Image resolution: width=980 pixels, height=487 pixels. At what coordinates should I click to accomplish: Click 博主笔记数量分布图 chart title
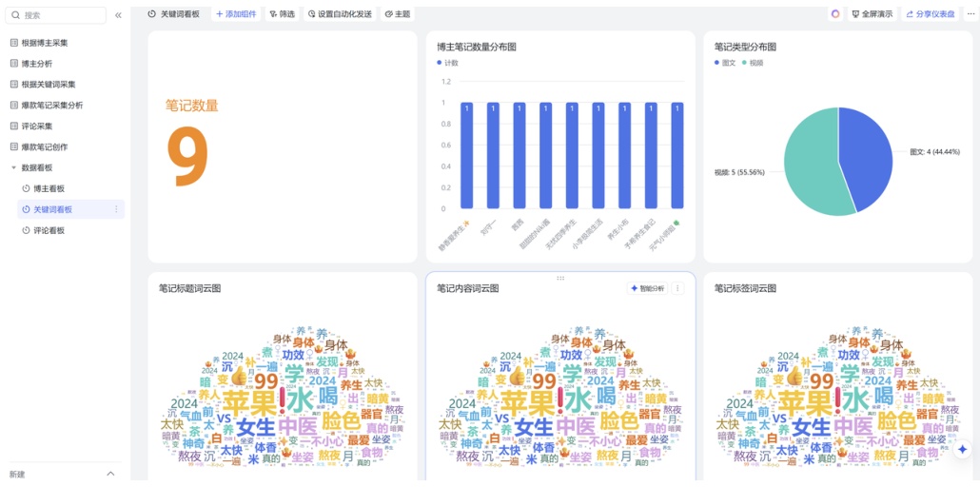pyautogui.click(x=477, y=47)
